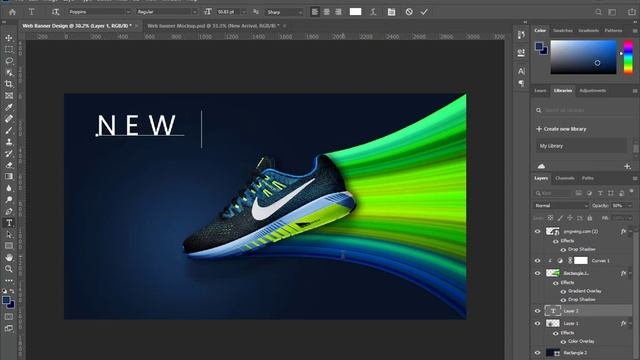Switch to the Web Banner Mockup document tab
The image size is (640, 360).
point(213,26)
